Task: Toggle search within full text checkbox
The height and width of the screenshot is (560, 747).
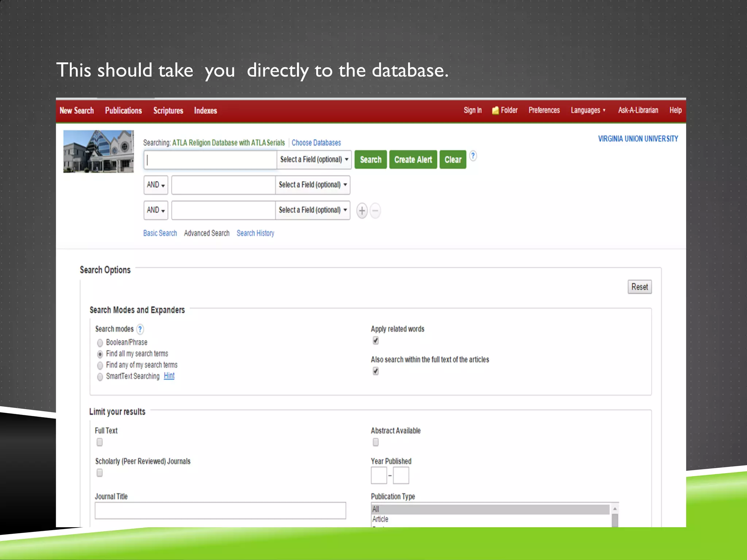Action: [376, 371]
